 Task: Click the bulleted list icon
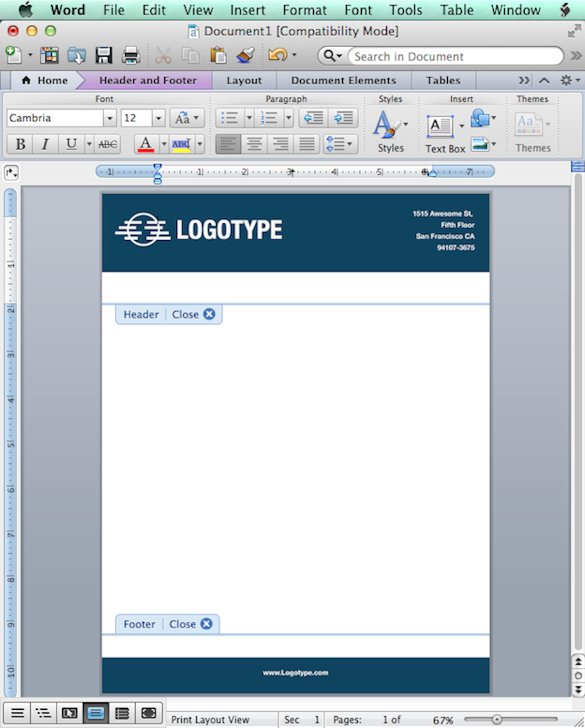[229, 118]
